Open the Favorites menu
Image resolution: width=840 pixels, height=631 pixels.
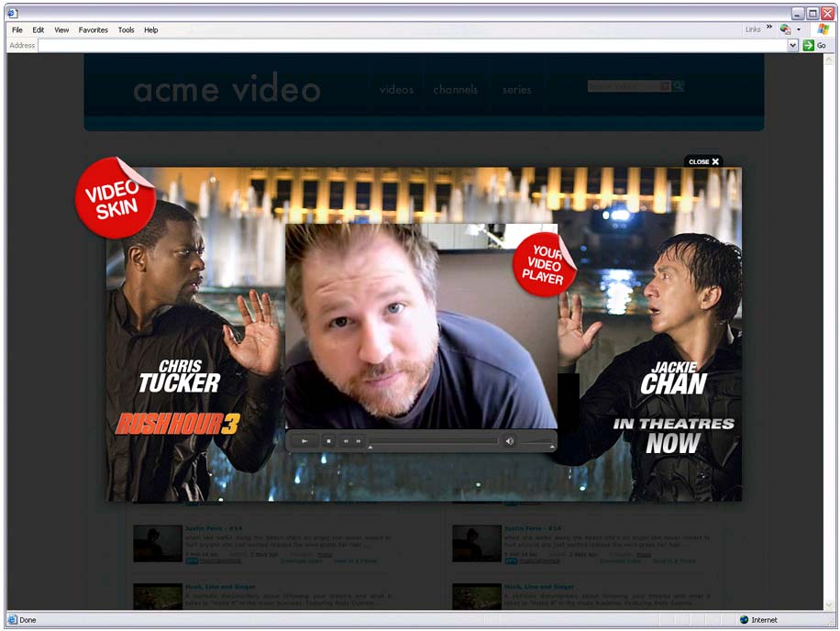(94, 30)
